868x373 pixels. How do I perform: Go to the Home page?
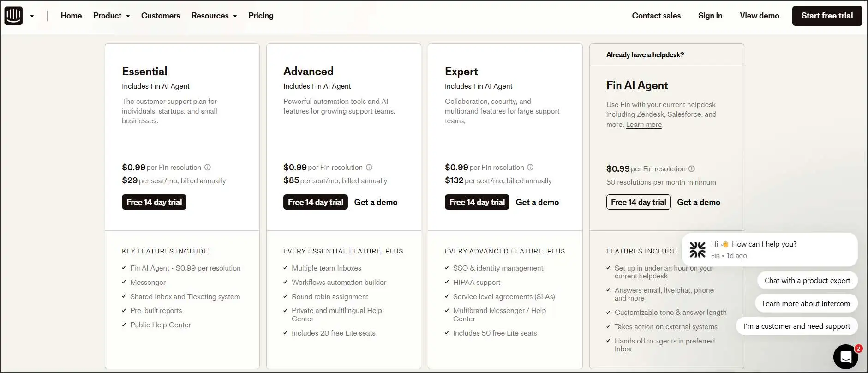pyautogui.click(x=71, y=16)
